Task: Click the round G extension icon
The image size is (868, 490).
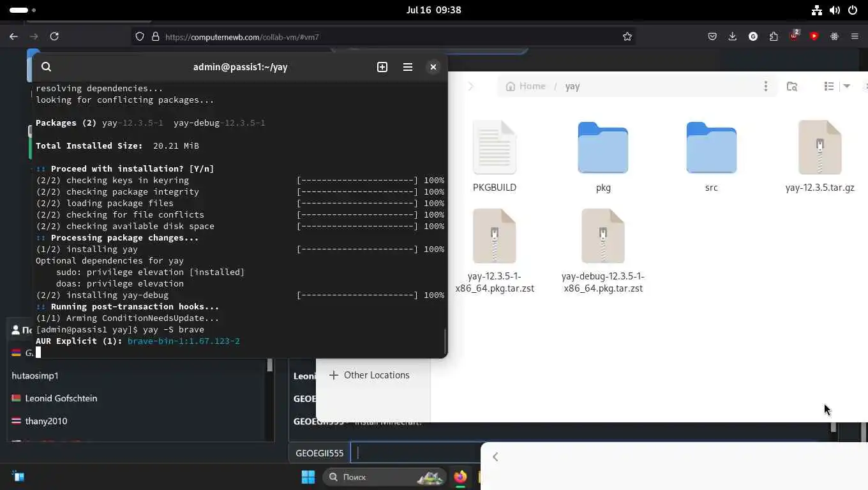Action: pos(753,36)
